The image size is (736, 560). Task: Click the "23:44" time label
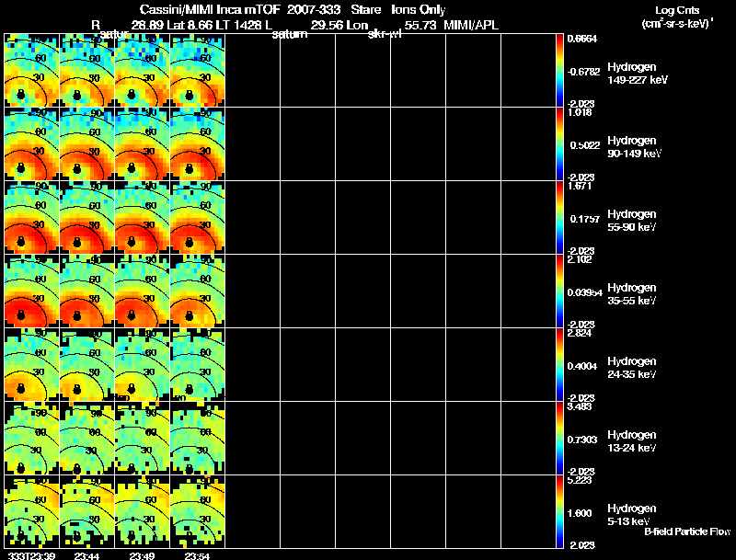tap(87, 555)
